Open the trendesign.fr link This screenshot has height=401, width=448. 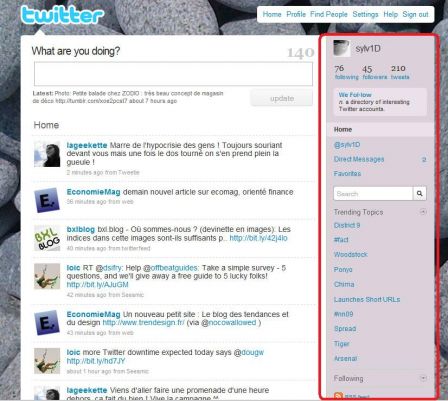143,323
